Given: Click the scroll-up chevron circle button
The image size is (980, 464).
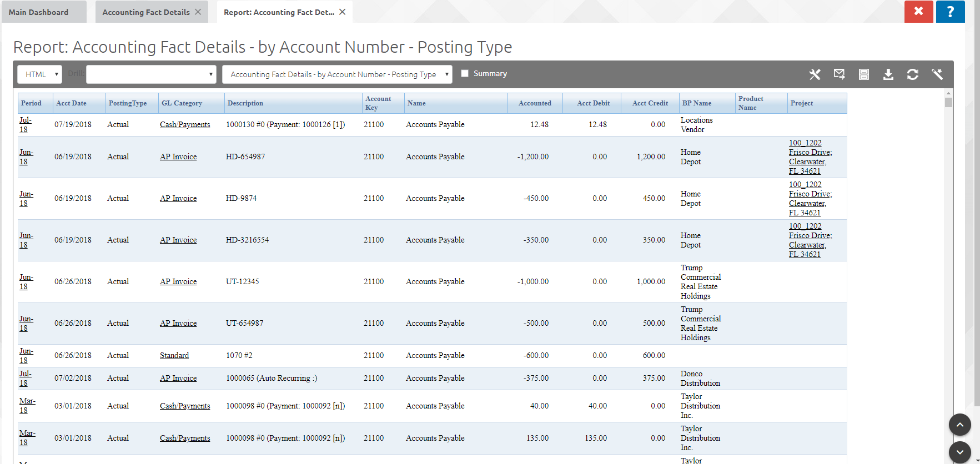Looking at the screenshot, I should tap(959, 425).
